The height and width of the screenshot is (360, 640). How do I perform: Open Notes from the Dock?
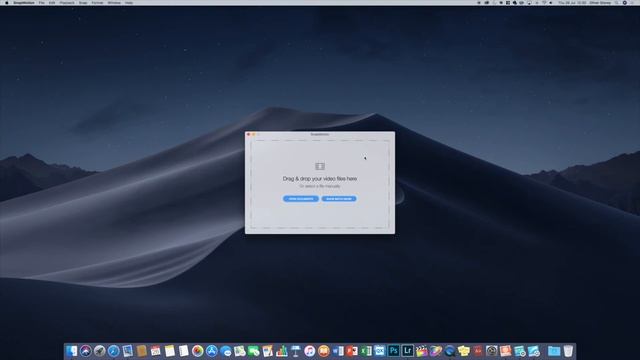click(x=169, y=351)
